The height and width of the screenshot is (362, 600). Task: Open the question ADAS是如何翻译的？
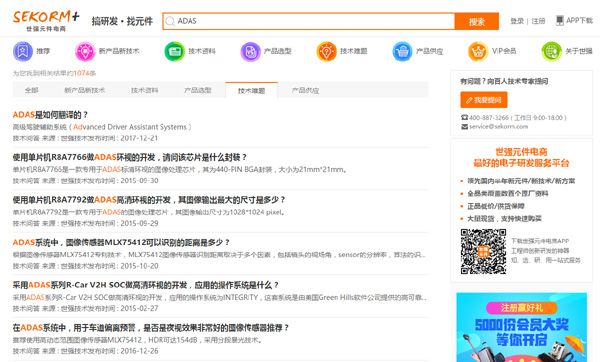coord(51,114)
